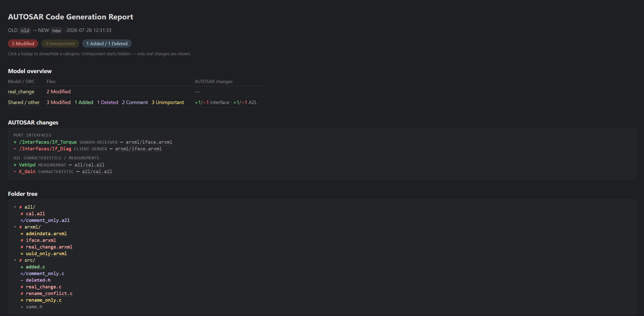The width and height of the screenshot is (644, 316).
Task: Collapse the src/ folder
Action: (15, 260)
